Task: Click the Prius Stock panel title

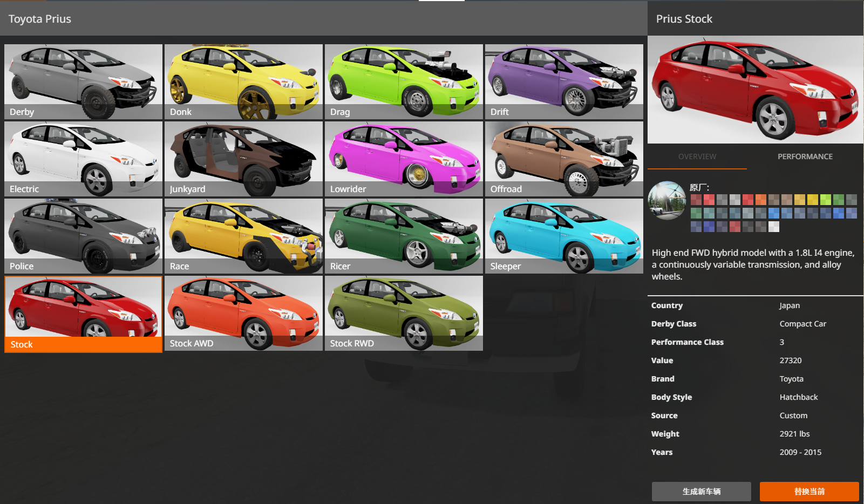Action: tap(684, 19)
